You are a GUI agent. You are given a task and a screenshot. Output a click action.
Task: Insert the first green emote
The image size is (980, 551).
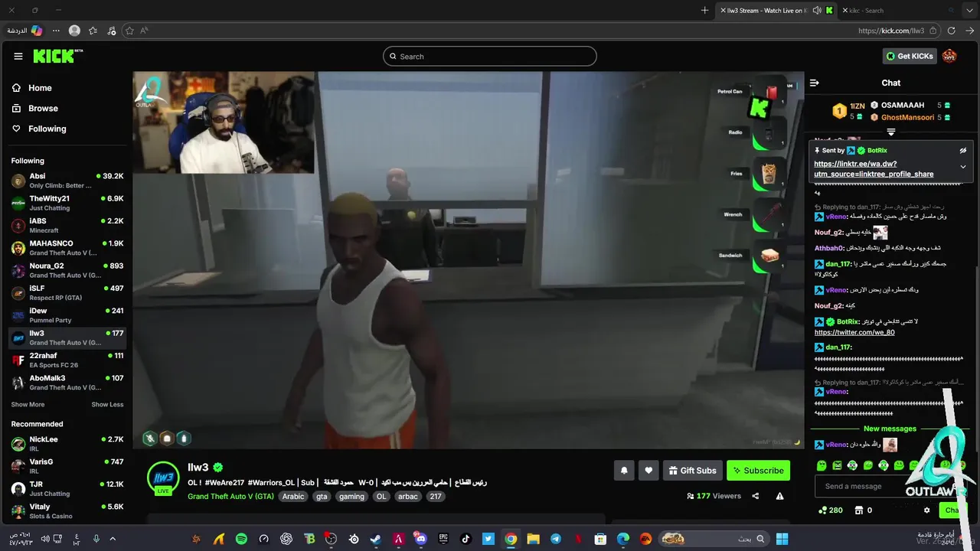822,465
